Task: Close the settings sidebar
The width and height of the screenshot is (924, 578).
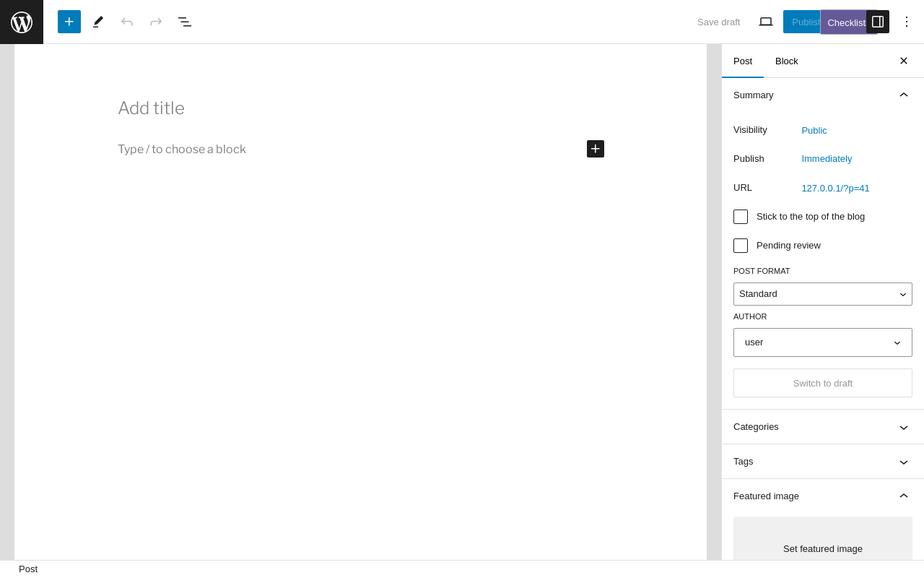Action: pos(904,61)
